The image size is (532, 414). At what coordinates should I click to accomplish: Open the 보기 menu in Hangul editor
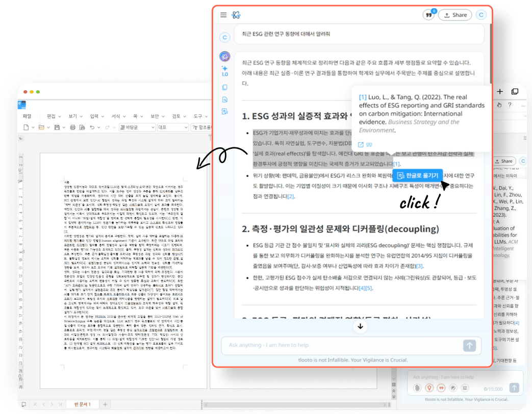click(75, 116)
